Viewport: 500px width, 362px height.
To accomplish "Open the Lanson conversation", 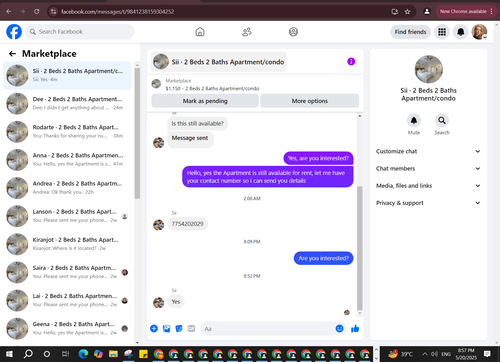I will coord(67,216).
